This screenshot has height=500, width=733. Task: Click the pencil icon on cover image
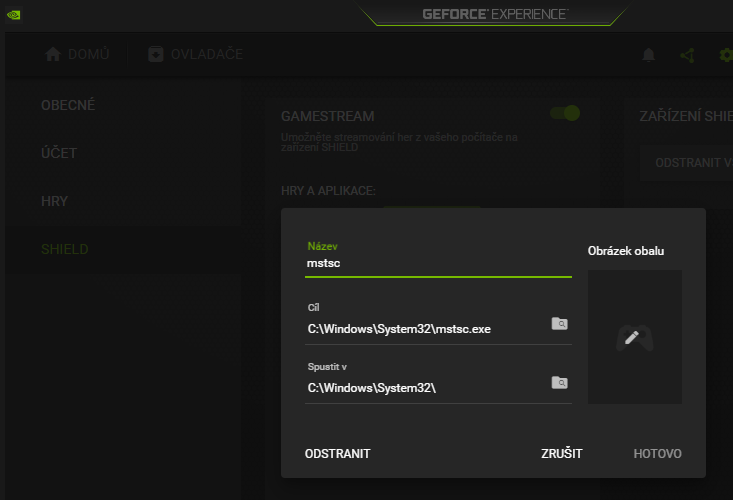tap(631, 337)
